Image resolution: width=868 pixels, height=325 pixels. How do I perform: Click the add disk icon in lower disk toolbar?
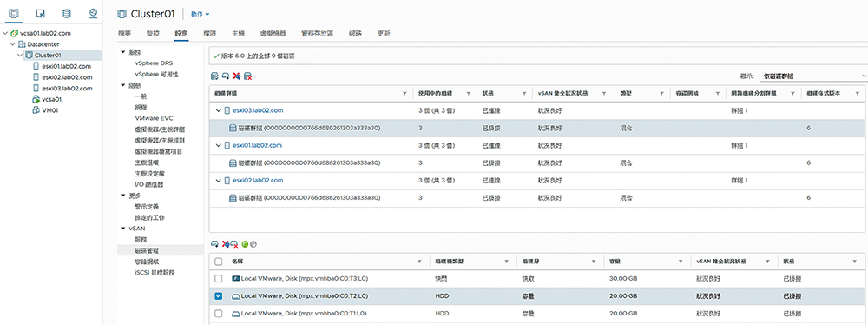pyautogui.click(x=214, y=244)
